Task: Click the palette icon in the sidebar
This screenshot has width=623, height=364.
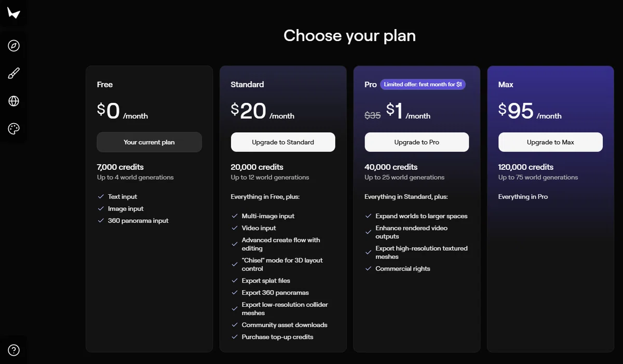Action: [14, 129]
